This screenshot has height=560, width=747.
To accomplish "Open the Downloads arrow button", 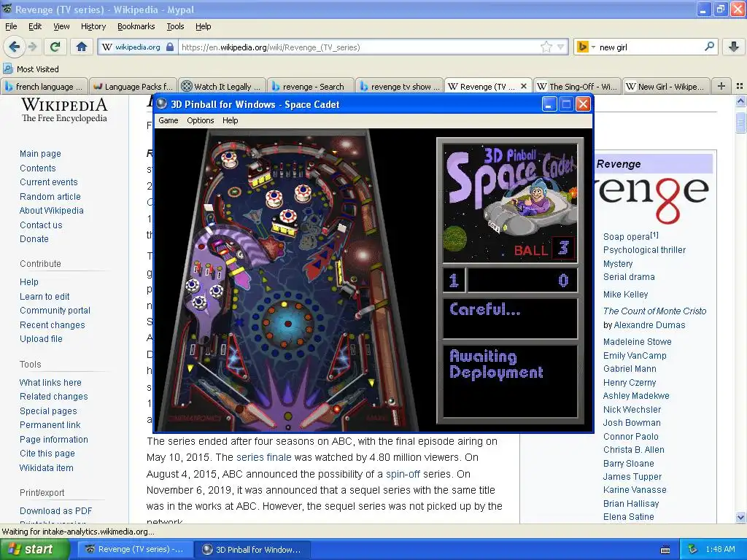I will 734,47.
